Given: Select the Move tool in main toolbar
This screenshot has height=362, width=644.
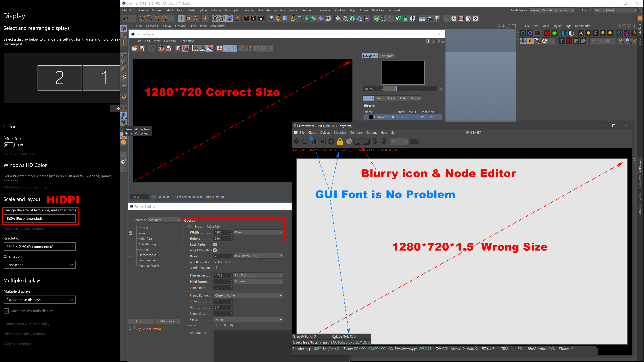Looking at the screenshot, I should point(181,19).
